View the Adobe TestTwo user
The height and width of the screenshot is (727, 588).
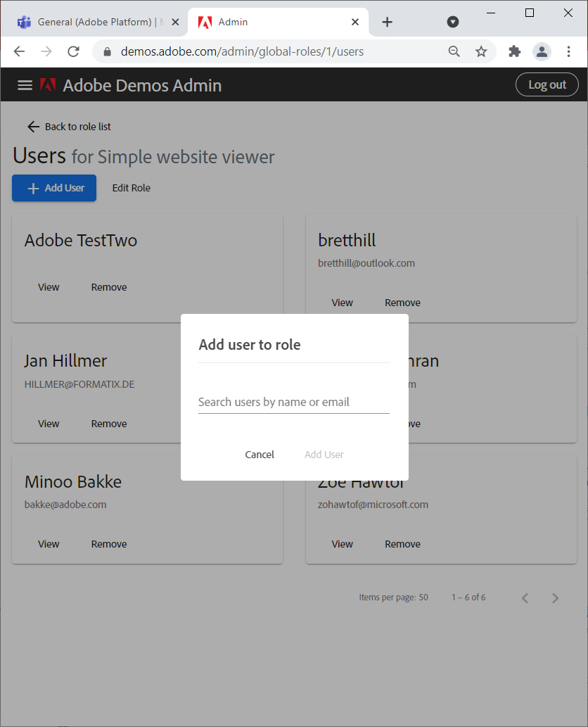point(49,287)
